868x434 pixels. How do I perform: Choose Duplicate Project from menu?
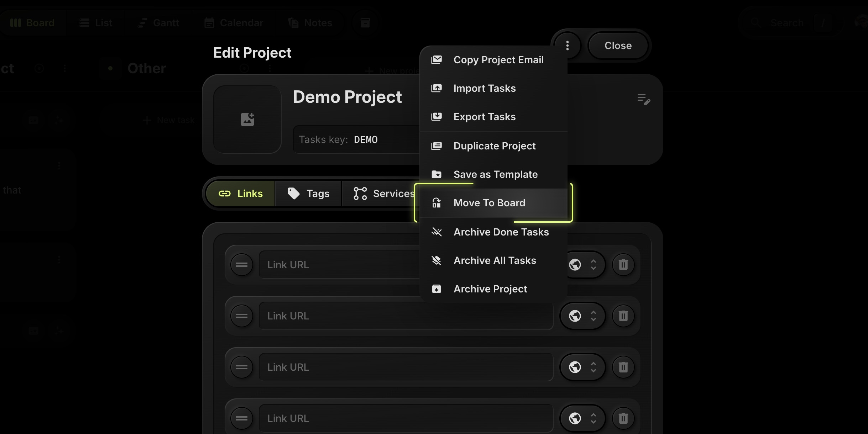click(x=494, y=146)
